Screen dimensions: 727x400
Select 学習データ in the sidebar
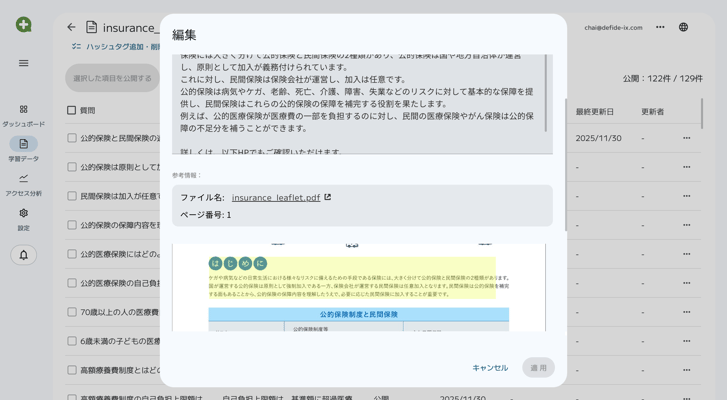[23, 144]
